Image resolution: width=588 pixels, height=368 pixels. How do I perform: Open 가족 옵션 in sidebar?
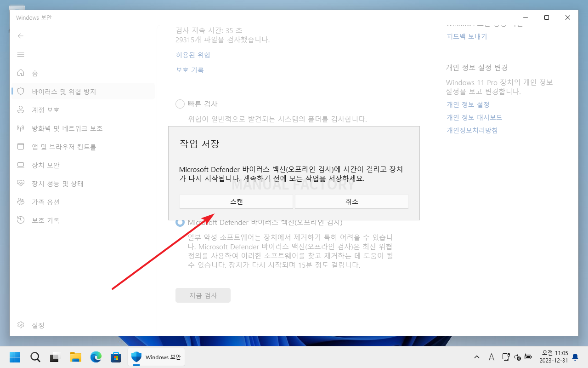point(83,202)
